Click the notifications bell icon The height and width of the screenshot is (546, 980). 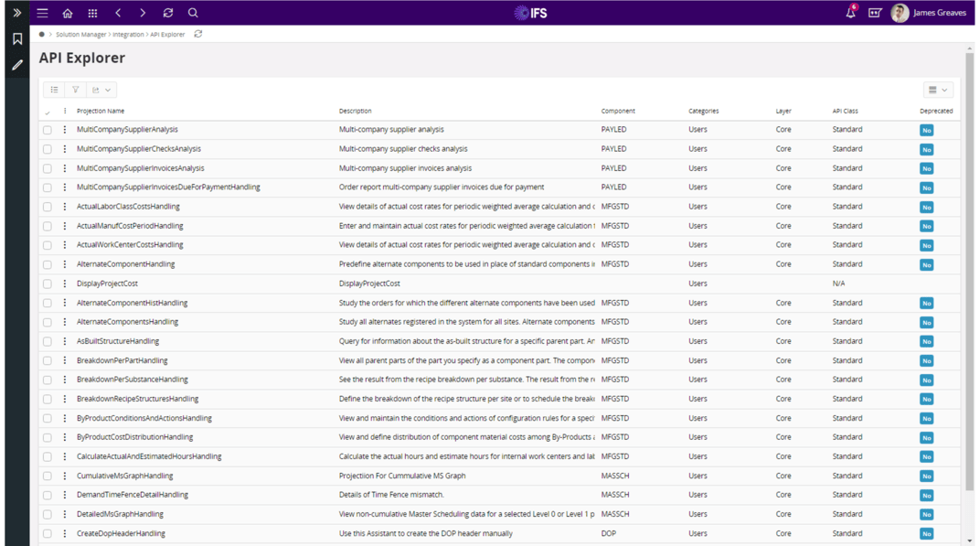point(848,11)
